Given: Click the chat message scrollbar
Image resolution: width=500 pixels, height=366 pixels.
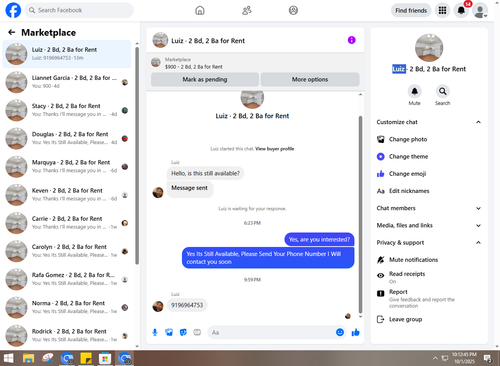Looking at the screenshot, I should coord(360,214).
